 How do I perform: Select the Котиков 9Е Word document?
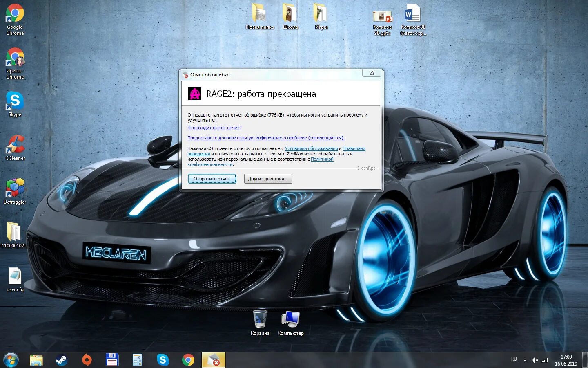pyautogui.click(x=413, y=20)
